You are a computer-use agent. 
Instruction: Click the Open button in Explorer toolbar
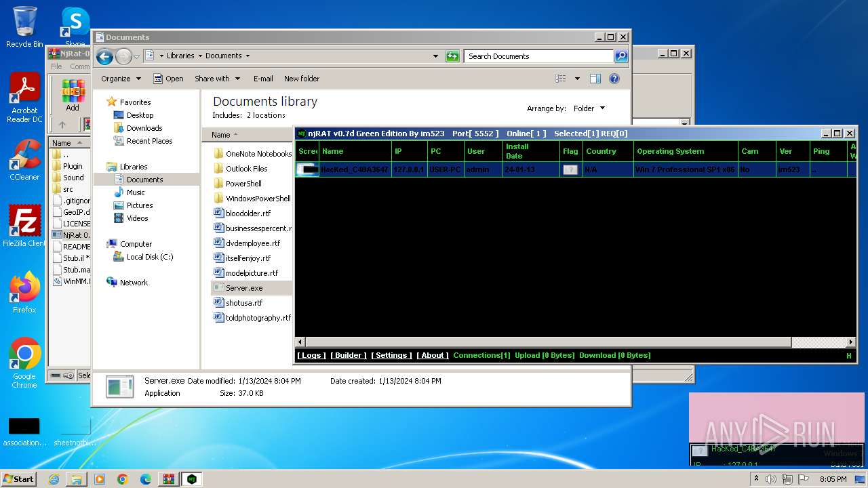(168, 79)
